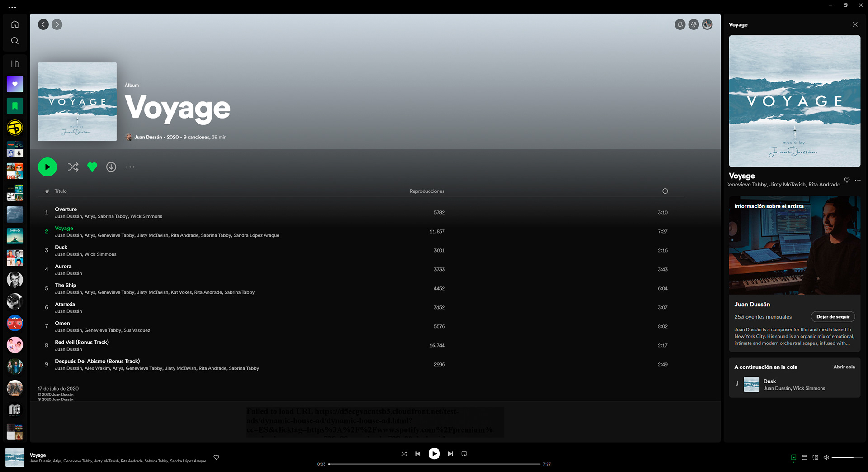Click Kat Vokes artist on The Ship row

click(181, 292)
